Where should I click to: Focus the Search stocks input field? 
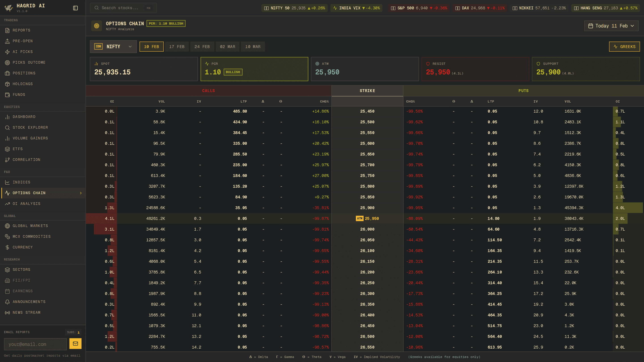coord(120,8)
